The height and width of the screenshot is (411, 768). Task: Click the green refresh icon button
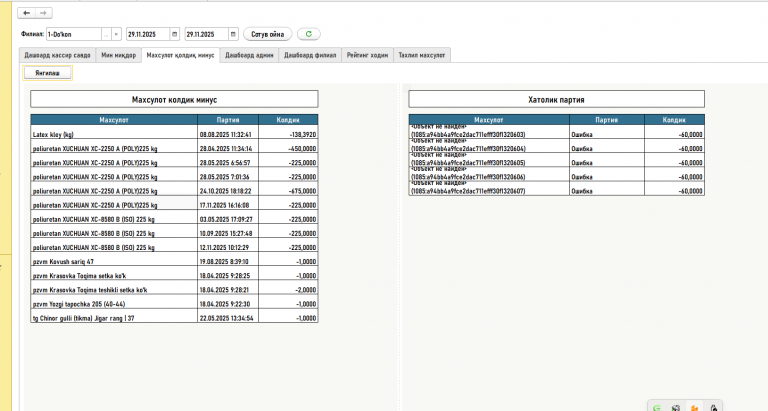tap(309, 34)
